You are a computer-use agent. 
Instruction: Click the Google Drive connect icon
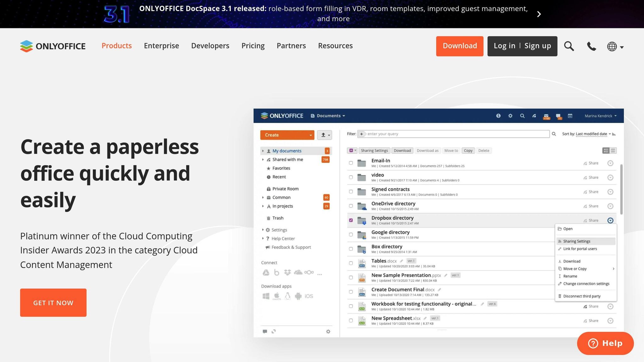pyautogui.click(x=266, y=273)
